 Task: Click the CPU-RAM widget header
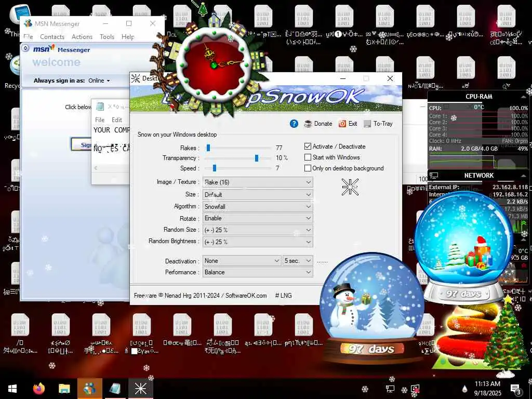[x=478, y=96]
